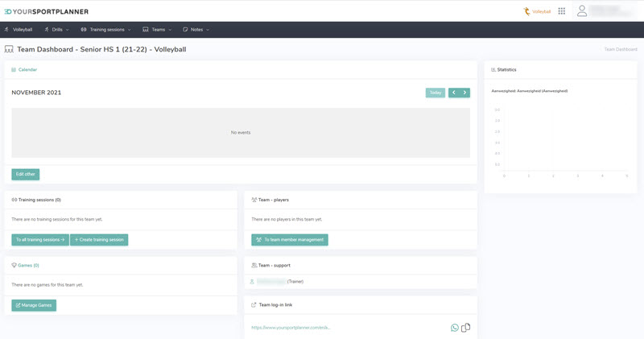Image resolution: width=644 pixels, height=339 pixels.
Task: Click the Manage Games button
Action: (x=34, y=305)
